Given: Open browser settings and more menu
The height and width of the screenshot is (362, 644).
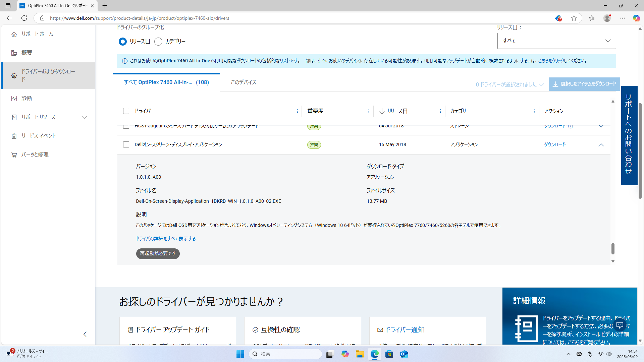Looking at the screenshot, I should coord(623,18).
